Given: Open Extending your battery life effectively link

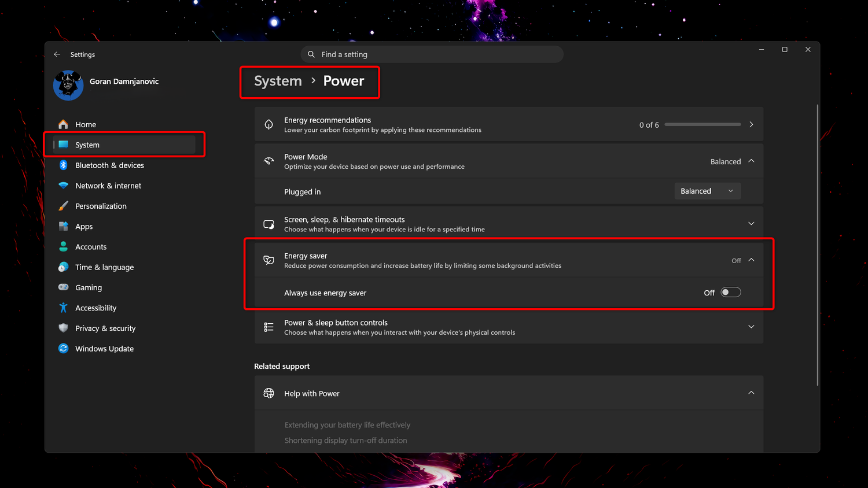Looking at the screenshot, I should [x=347, y=425].
